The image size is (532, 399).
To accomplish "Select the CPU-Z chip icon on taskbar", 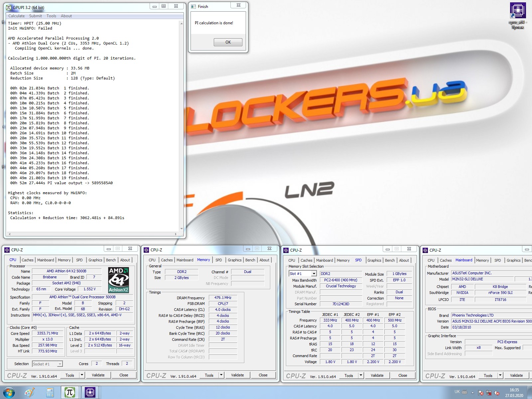I will (x=90, y=393).
